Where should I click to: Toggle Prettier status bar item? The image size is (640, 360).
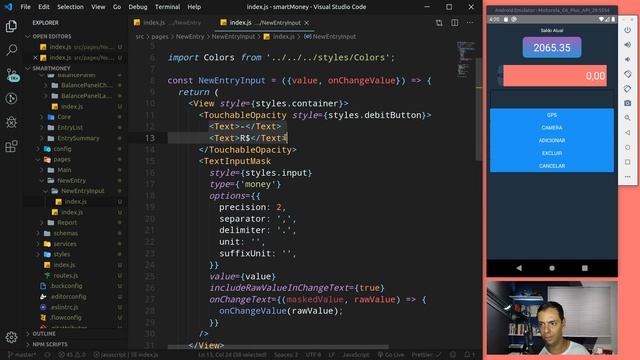tap(426, 355)
